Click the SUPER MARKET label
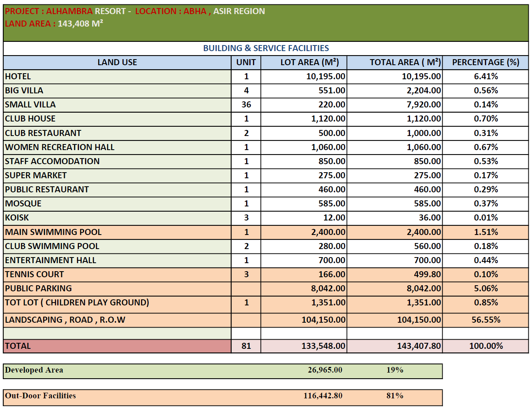Viewport: 532px width, 410px height. (x=36, y=175)
